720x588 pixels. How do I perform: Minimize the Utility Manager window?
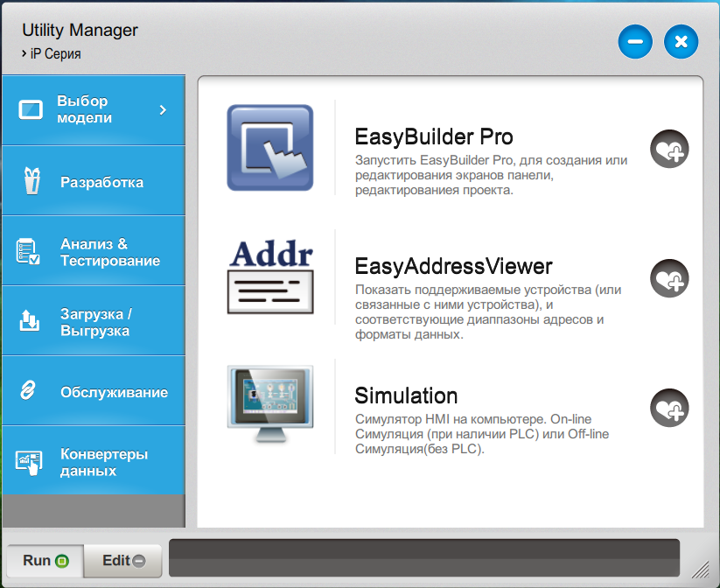[x=635, y=42]
